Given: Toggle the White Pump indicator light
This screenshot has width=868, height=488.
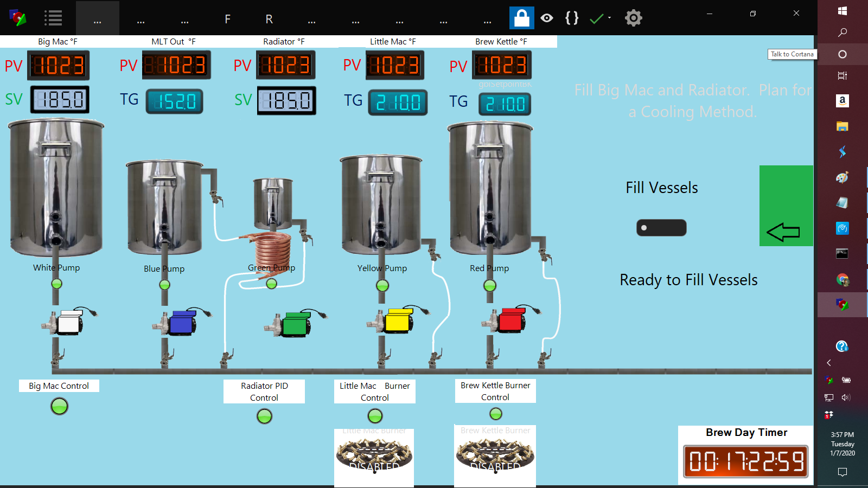Looking at the screenshot, I should coord(56,284).
